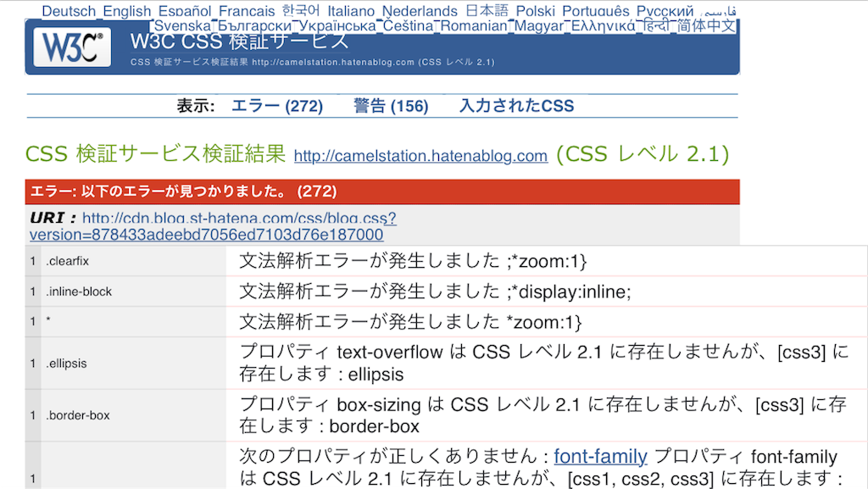This screenshot has height=489, width=868.
Task: Click the .inline-block selector cell
Action: coord(133,292)
